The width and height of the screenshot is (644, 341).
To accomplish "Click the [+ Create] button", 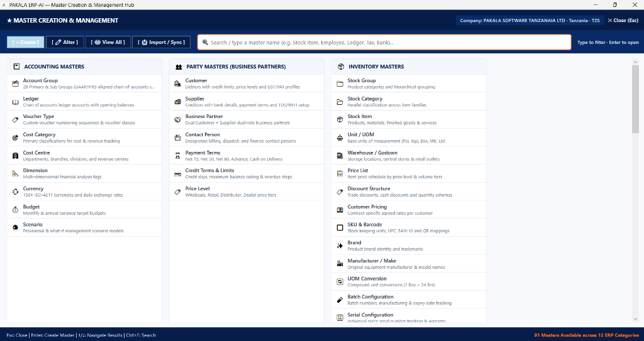I will (x=25, y=42).
